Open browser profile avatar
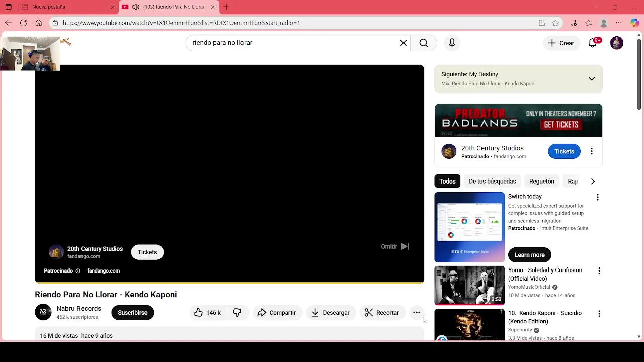 click(604, 23)
